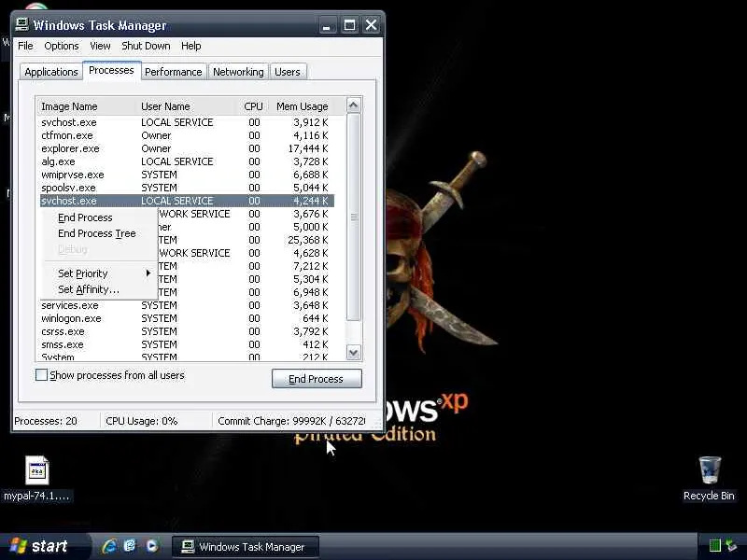Switch to the Users tab
The image size is (747, 560).
point(288,72)
